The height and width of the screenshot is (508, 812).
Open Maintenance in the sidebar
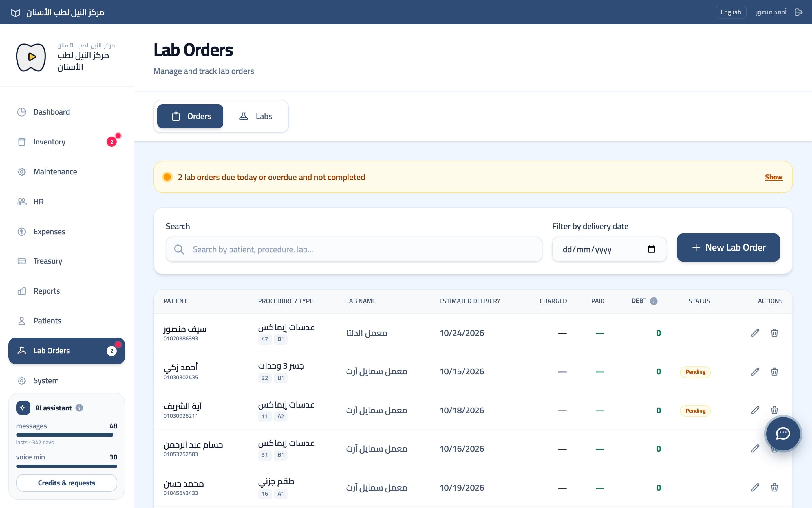click(x=67, y=172)
